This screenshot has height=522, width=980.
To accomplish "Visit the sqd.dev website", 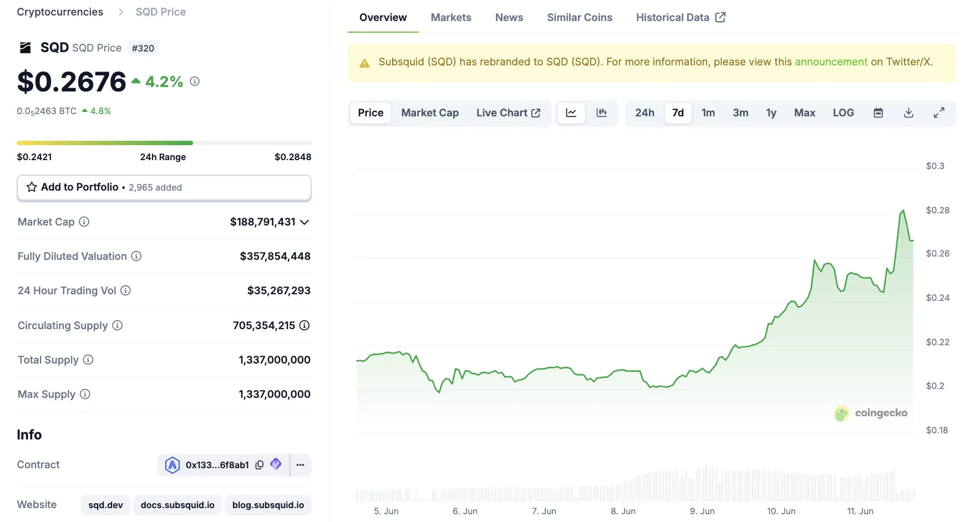I will coord(105,505).
